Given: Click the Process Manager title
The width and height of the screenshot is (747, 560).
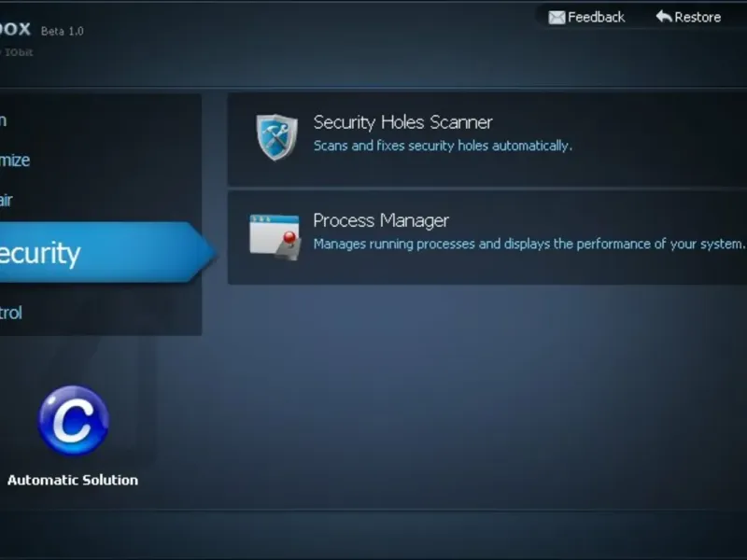Looking at the screenshot, I should click(381, 221).
